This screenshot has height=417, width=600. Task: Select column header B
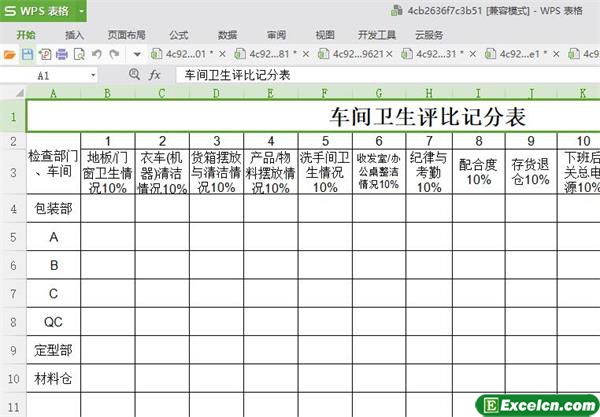click(x=108, y=93)
